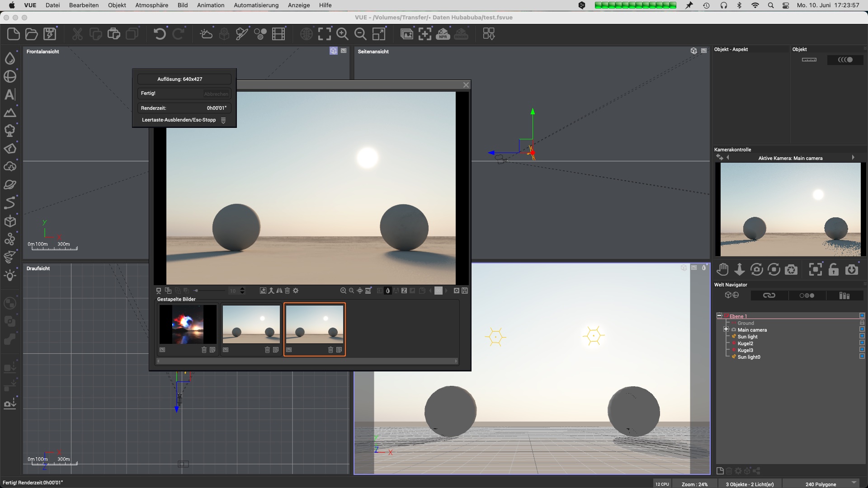The width and height of the screenshot is (868, 488).
Task: Open the atmosphere editor toolbar icon
Action: (x=206, y=34)
